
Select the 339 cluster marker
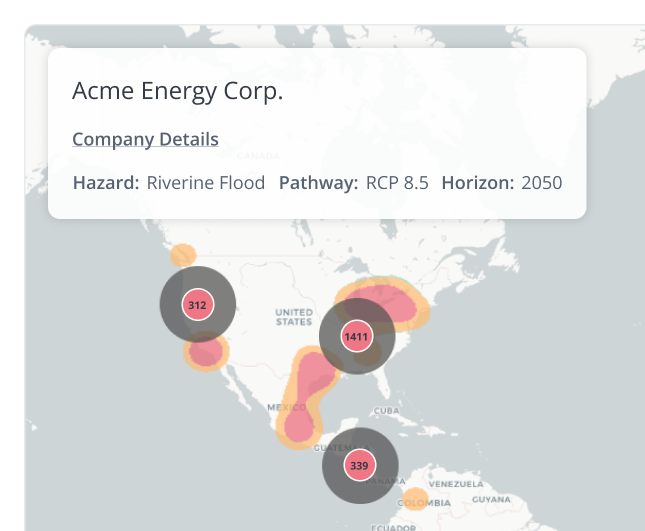[x=360, y=465]
